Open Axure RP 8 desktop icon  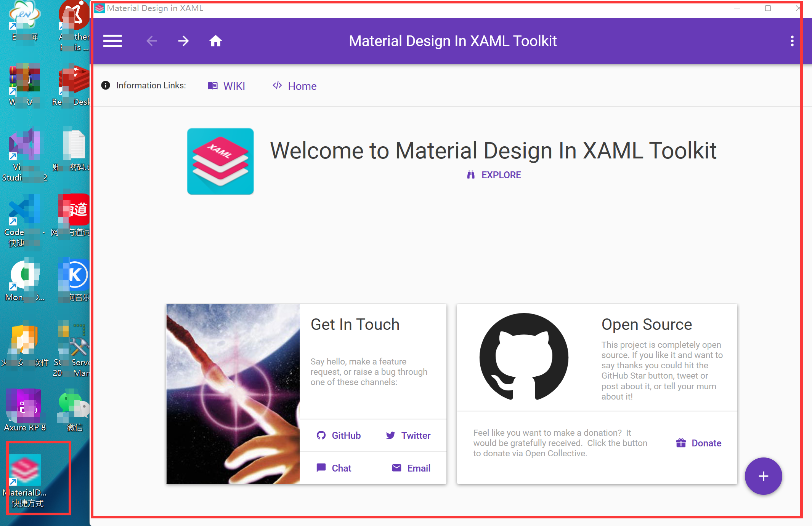coord(24,410)
